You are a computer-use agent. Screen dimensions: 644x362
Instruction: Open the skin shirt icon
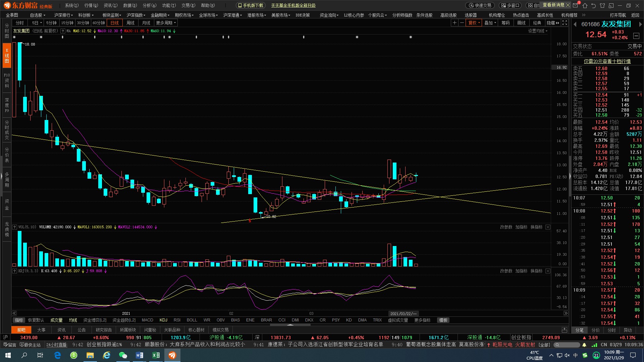(602, 5)
